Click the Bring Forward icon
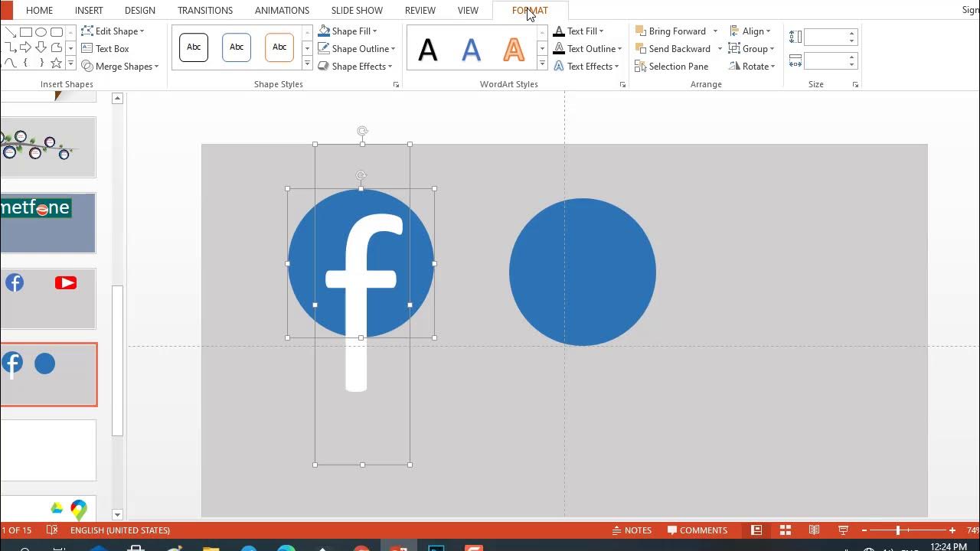The width and height of the screenshot is (980, 551). tap(641, 31)
